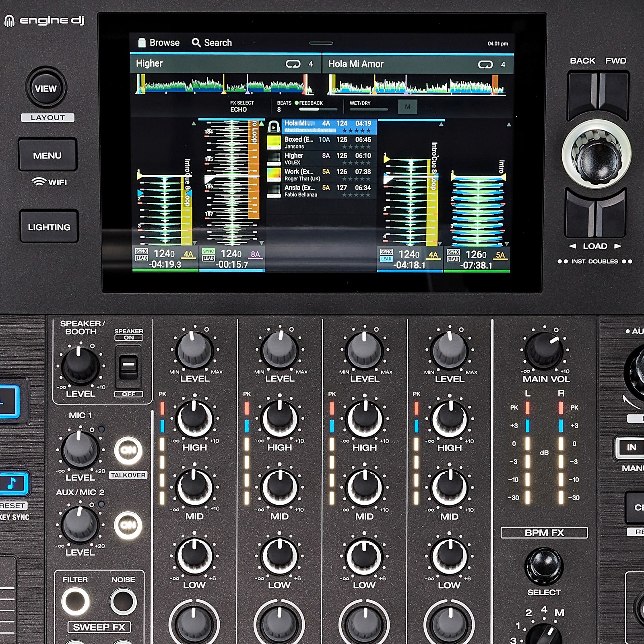Image resolution: width=644 pixels, height=644 pixels.
Task: Touch the BPM FX SELECT knob
Action: [544, 566]
